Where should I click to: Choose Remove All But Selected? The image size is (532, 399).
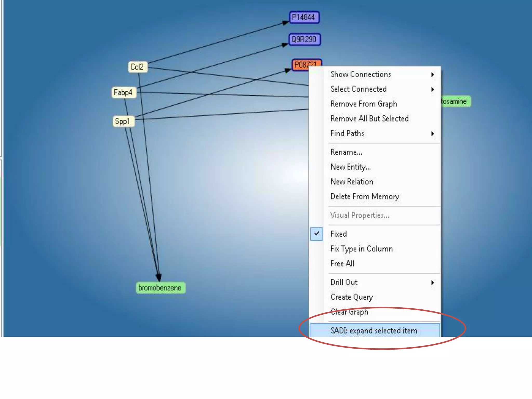(x=369, y=119)
